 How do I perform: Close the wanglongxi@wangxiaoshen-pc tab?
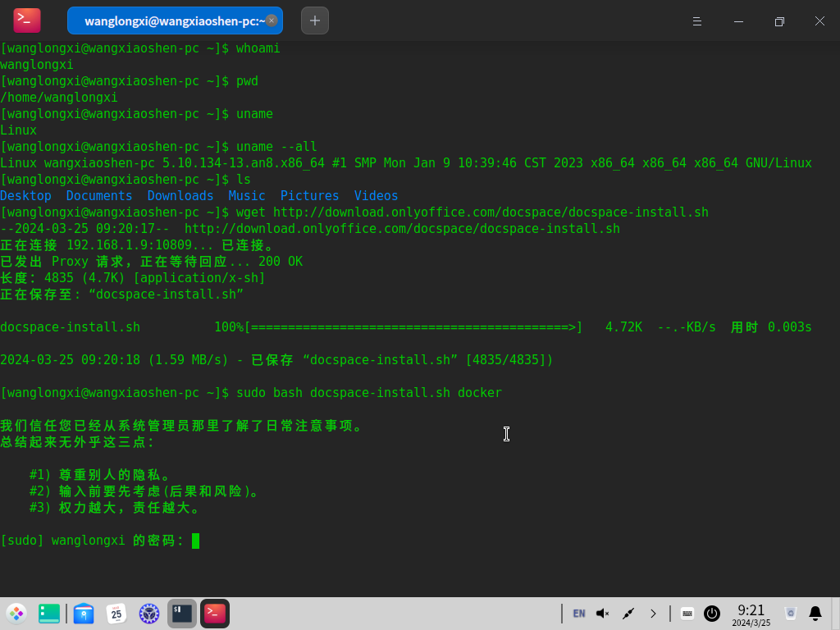pyautogui.click(x=272, y=21)
